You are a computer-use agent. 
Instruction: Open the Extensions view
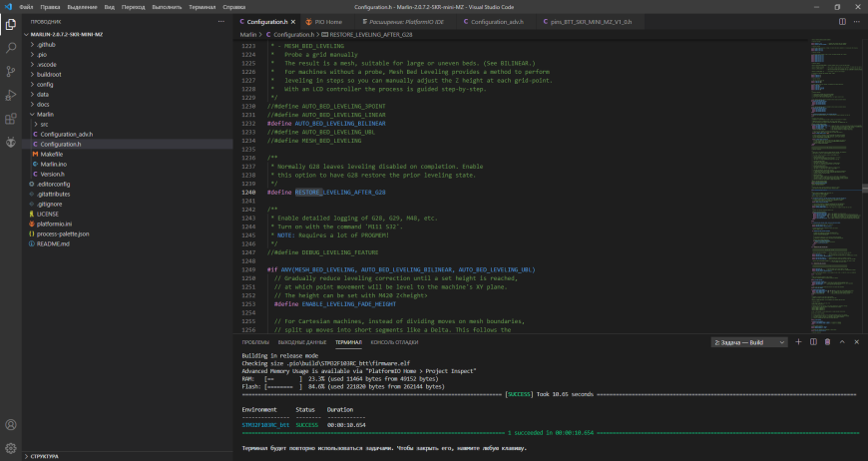point(11,119)
